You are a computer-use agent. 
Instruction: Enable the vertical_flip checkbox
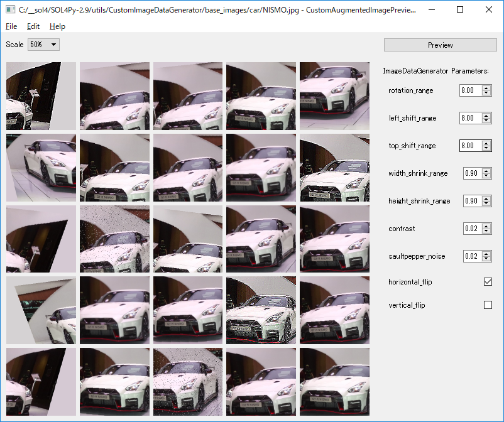(x=488, y=305)
